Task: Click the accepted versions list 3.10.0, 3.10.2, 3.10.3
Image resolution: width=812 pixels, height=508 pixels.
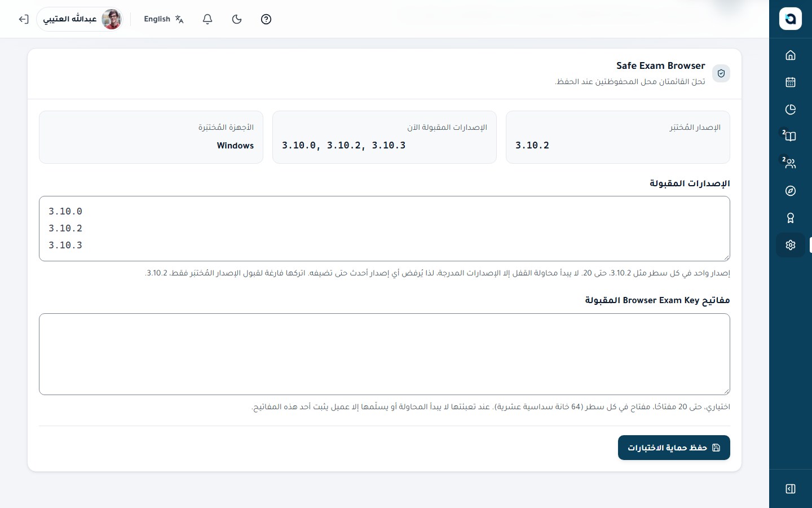Action: coord(343,145)
